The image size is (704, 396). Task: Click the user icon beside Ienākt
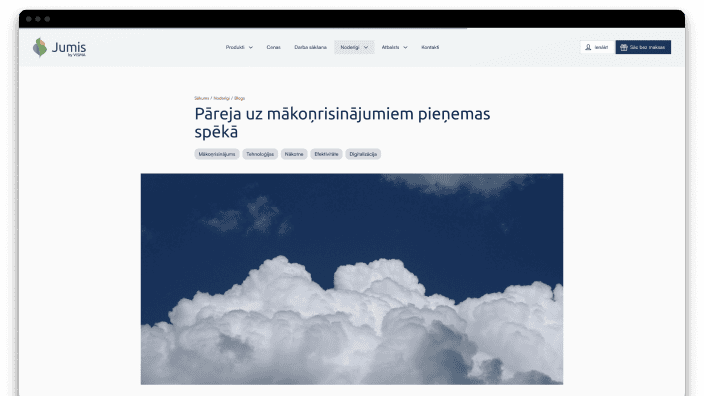tap(588, 47)
